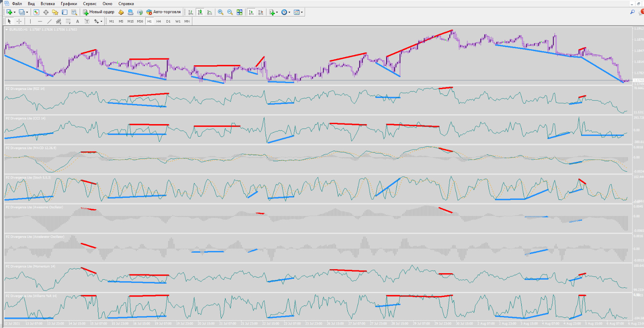The image size is (644, 328).
Task: Zoom out on the chart
Action: tap(230, 12)
